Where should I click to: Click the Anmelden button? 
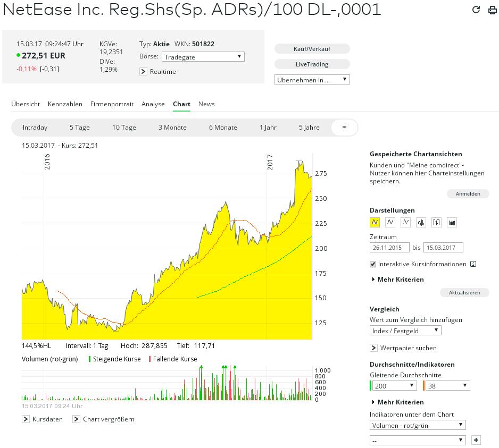coord(468,193)
